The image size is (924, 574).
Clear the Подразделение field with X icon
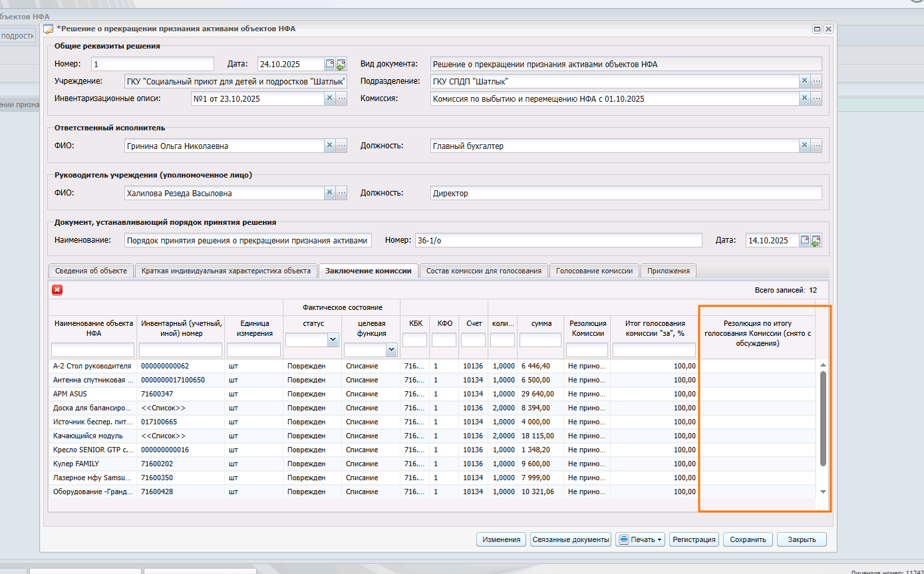coord(804,81)
